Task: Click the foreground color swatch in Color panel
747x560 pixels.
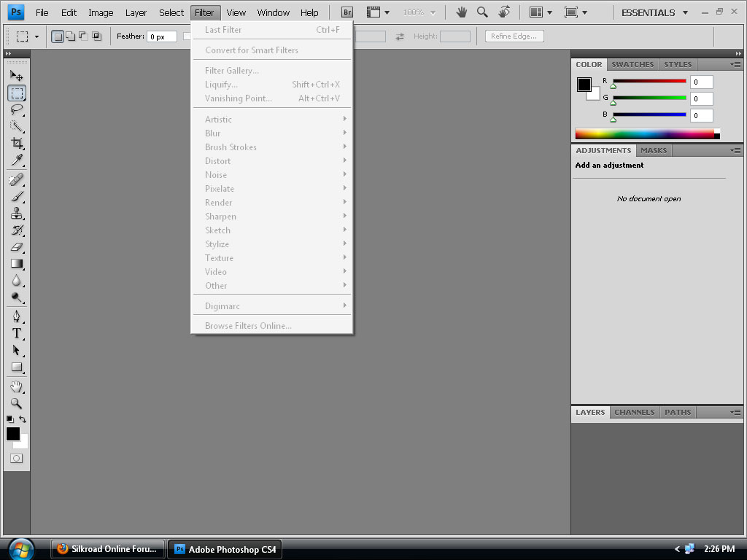Action: (x=584, y=85)
